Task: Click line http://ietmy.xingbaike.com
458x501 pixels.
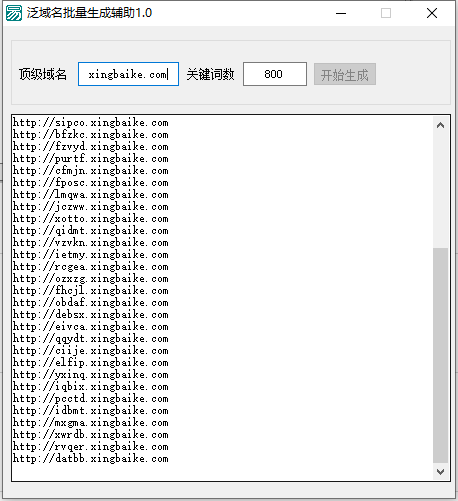Action: coord(91,255)
